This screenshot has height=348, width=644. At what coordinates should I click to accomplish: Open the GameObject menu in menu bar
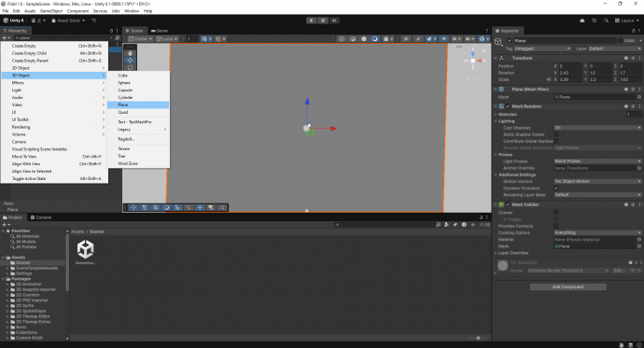click(x=51, y=11)
